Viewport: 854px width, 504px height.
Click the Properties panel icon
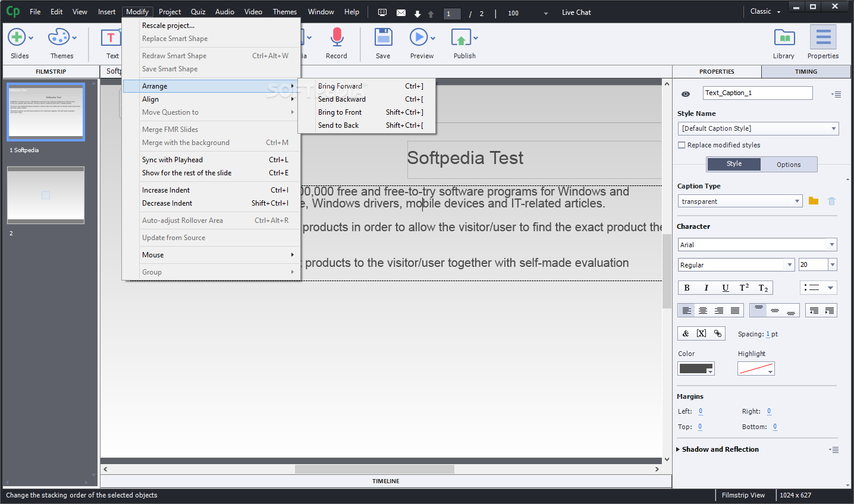[823, 37]
